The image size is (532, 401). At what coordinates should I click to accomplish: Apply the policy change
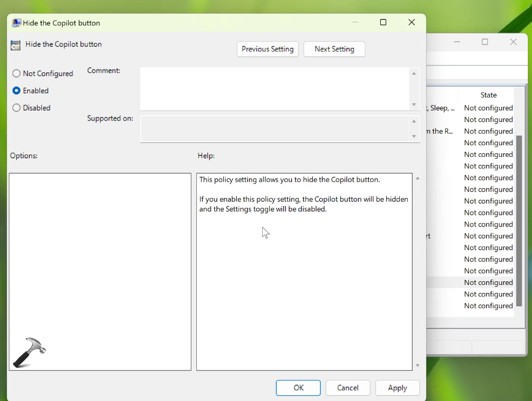pyautogui.click(x=397, y=388)
